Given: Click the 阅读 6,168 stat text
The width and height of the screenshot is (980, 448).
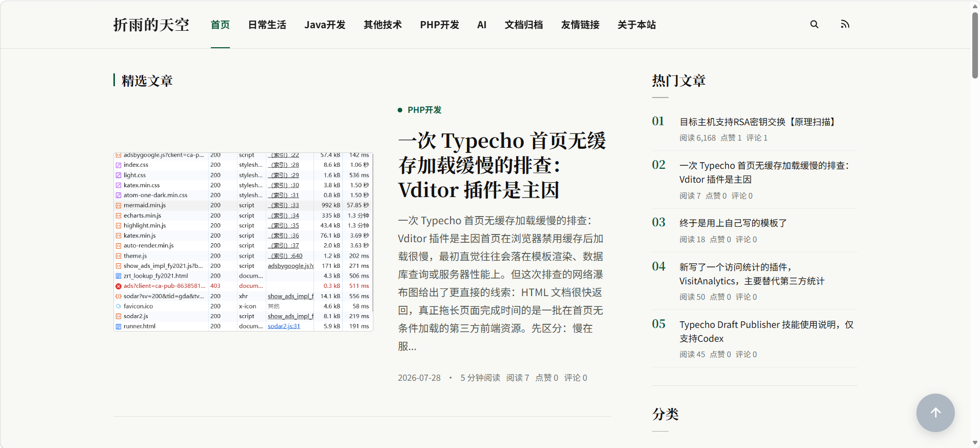Looking at the screenshot, I should point(697,138).
